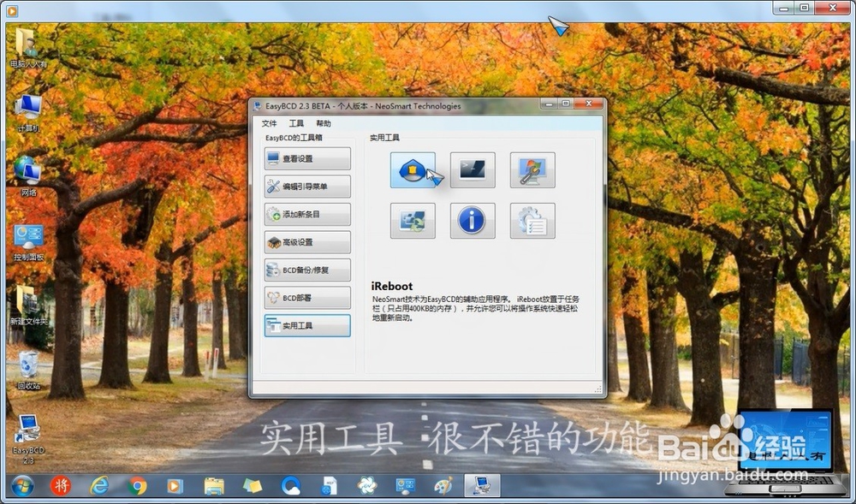The image size is (856, 504).
Task: Open the Control Panel taskbar icon
Action: click(x=405, y=485)
